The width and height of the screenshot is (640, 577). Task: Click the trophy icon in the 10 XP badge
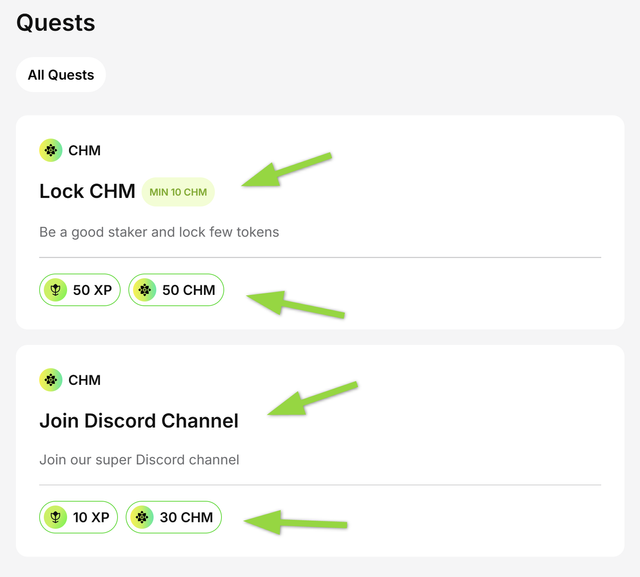point(56,517)
